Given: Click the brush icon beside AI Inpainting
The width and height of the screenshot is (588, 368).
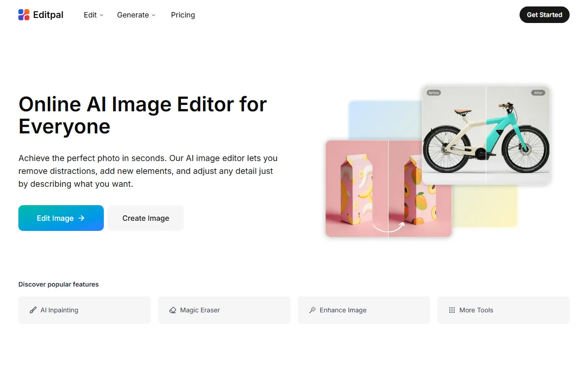Looking at the screenshot, I should [x=33, y=310].
